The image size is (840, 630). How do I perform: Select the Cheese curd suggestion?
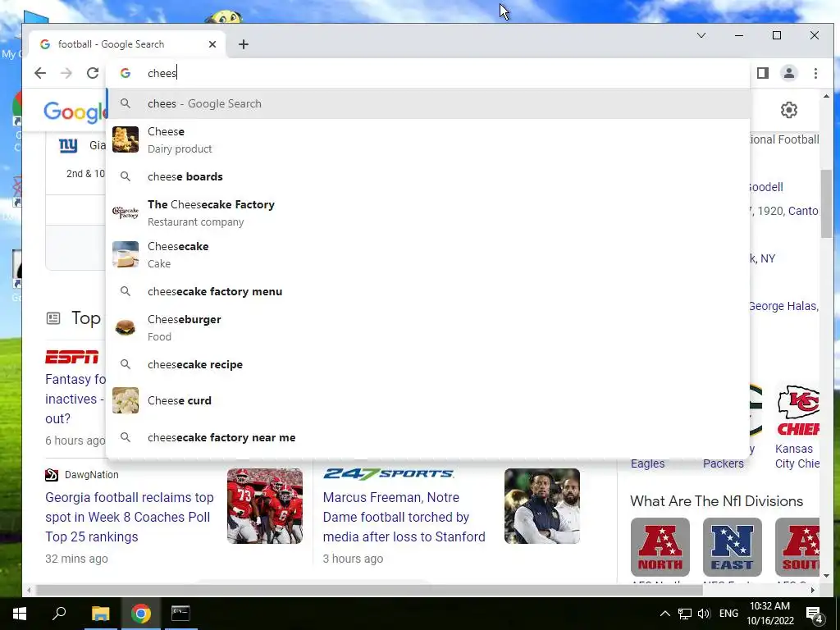[428, 400]
